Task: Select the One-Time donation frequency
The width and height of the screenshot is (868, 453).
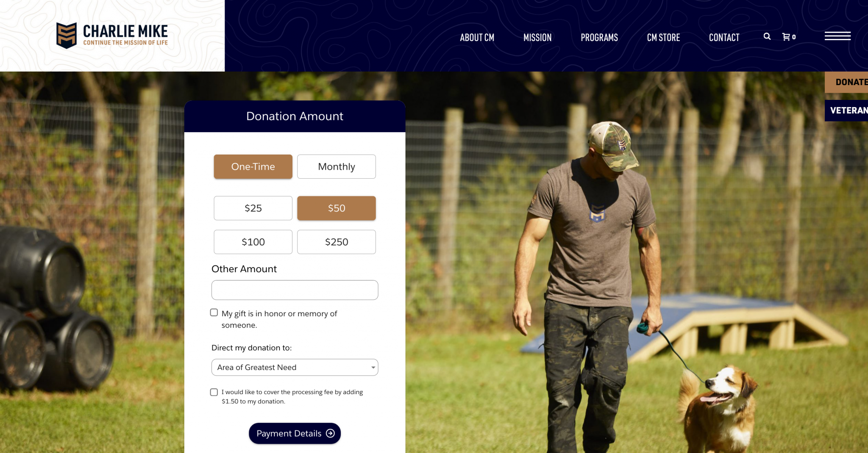Action: [253, 166]
